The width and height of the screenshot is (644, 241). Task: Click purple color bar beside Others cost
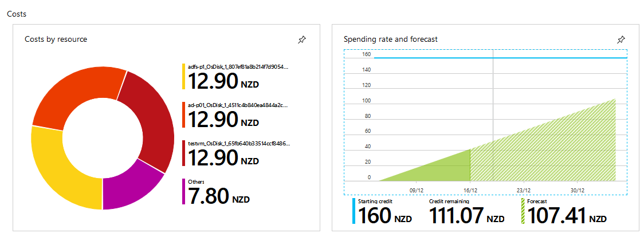click(x=184, y=192)
